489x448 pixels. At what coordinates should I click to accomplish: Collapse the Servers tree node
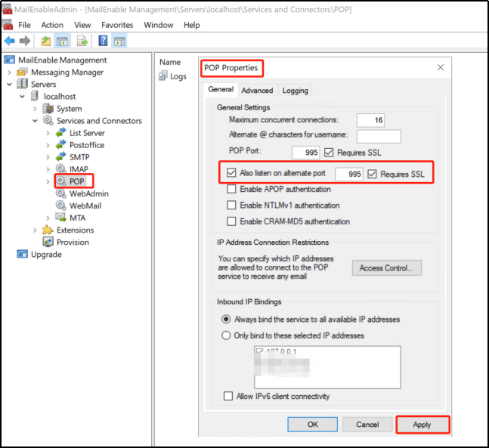pyautogui.click(x=9, y=84)
